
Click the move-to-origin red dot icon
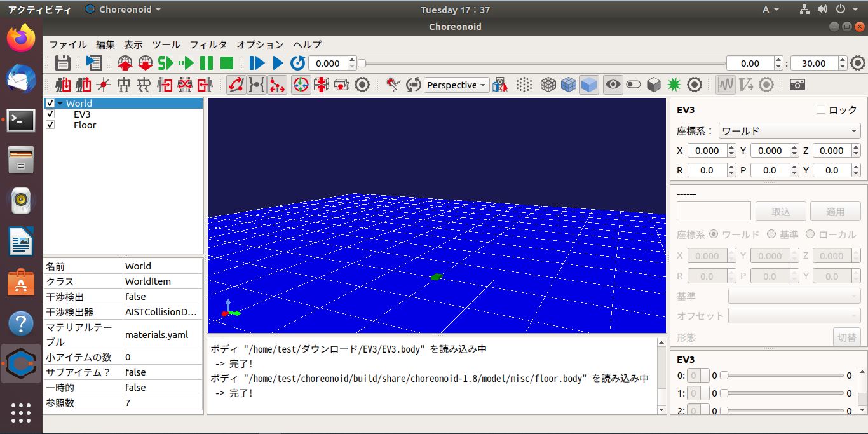point(104,85)
